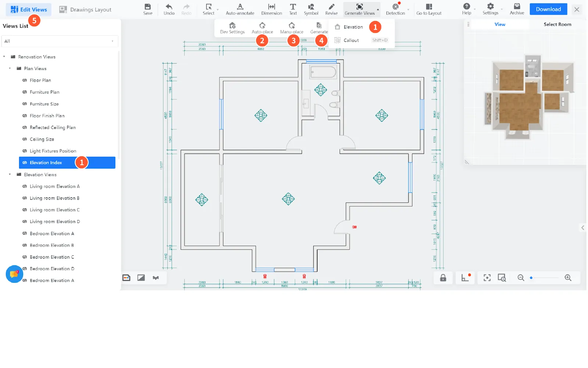Viewport: 588px width, 368px height.
Task: Toggle the background contrast icon below the floor plan
Action: [141, 278]
